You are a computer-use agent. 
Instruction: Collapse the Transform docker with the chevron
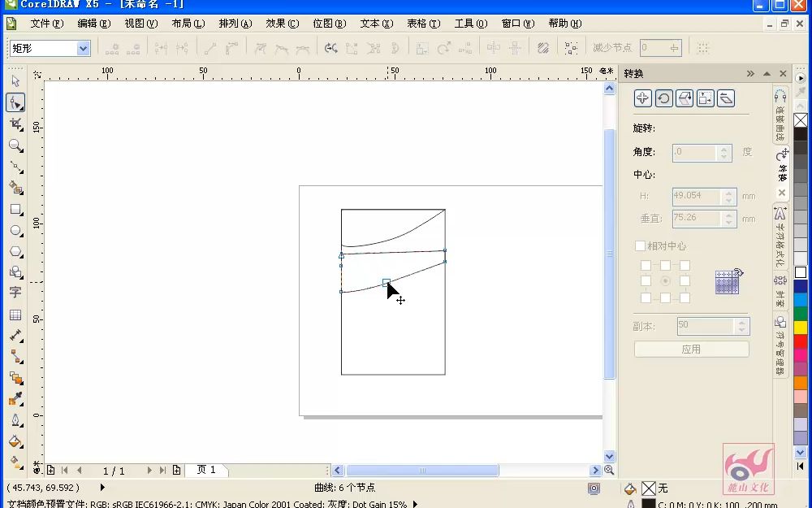[x=750, y=73]
